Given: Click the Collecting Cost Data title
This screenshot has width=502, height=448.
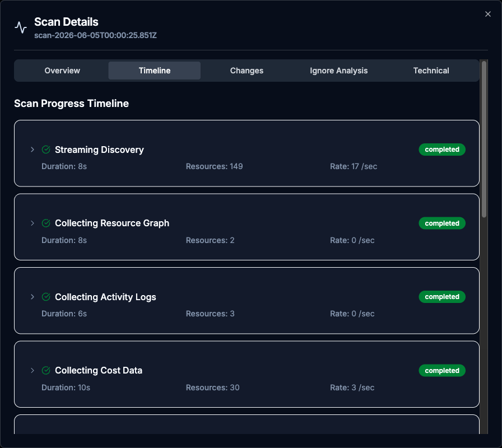Looking at the screenshot, I should tap(99, 370).
